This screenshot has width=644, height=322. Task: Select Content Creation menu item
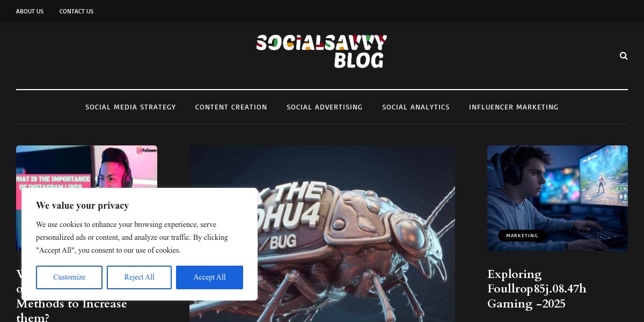pyautogui.click(x=231, y=107)
